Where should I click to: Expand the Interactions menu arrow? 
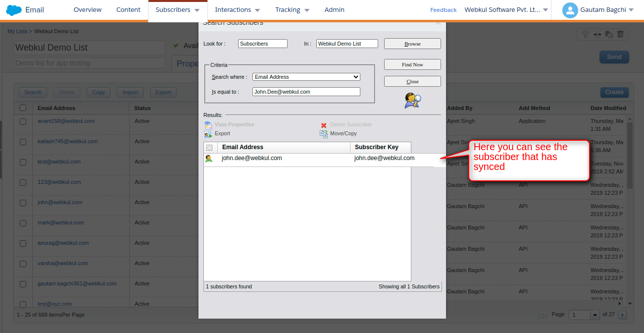(257, 10)
